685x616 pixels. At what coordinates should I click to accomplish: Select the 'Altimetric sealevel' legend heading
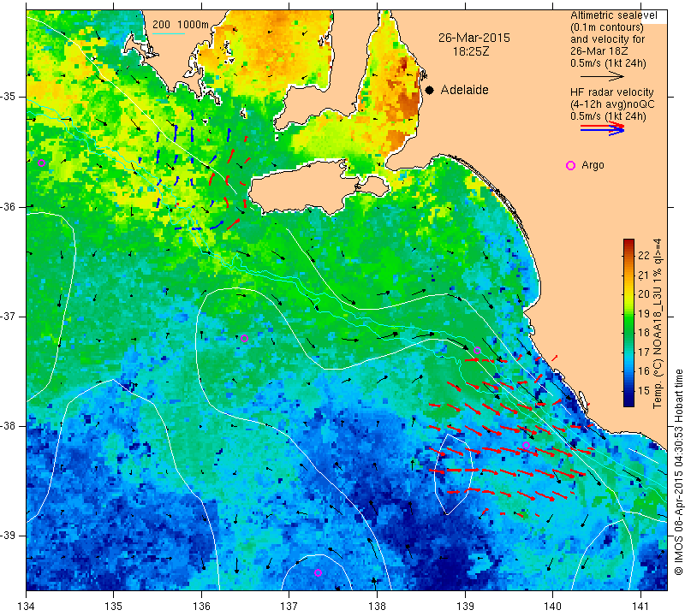(613, 15)
